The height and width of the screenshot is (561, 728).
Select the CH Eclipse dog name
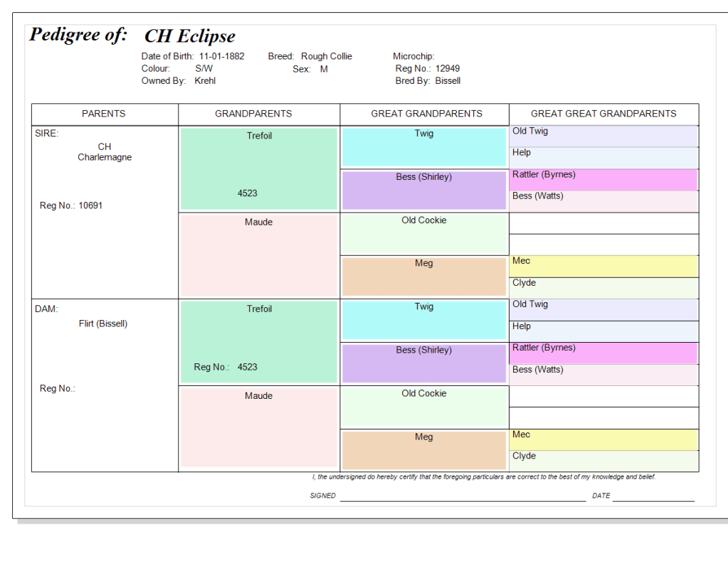pos(190,36)
